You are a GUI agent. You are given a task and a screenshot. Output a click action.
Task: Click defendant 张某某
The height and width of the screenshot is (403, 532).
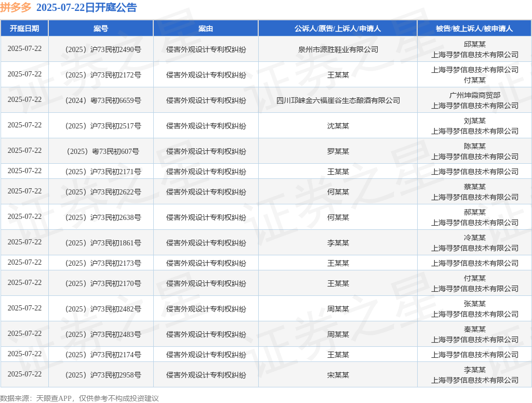click(475, 304)
